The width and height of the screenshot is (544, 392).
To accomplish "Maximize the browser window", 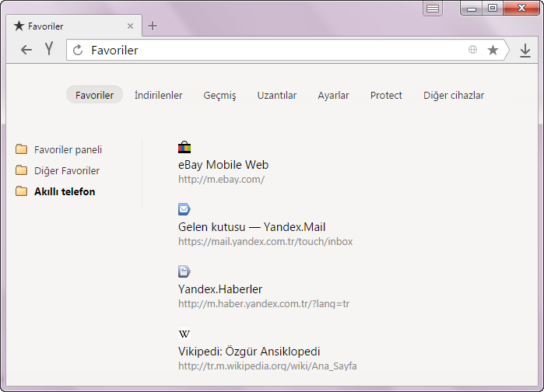I will pos(493,9).
